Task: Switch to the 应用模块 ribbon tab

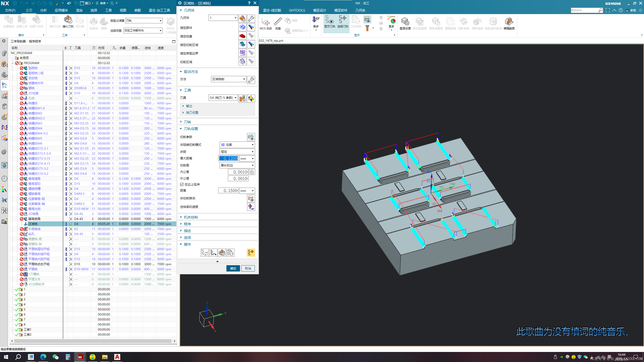Action: point(61,10)
